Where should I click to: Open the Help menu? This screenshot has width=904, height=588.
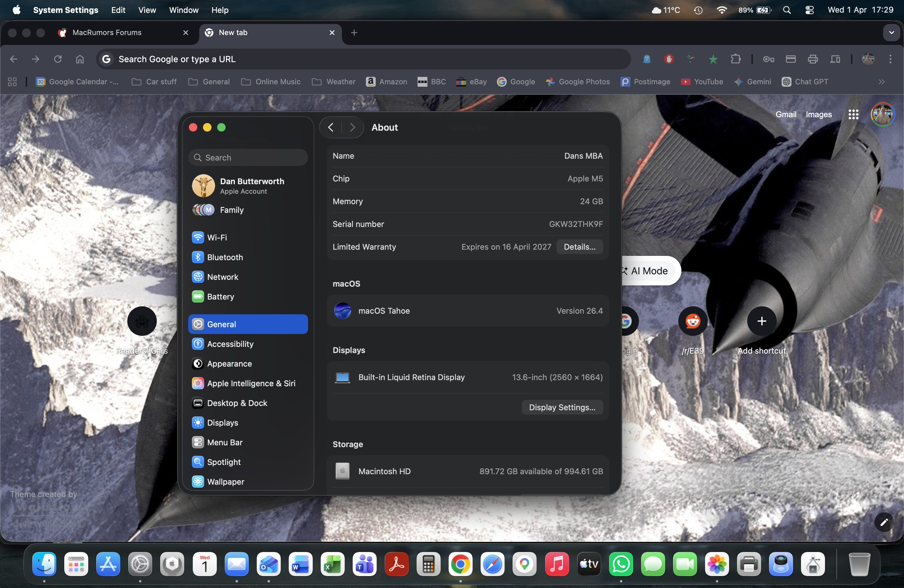[x=220, y=10]
